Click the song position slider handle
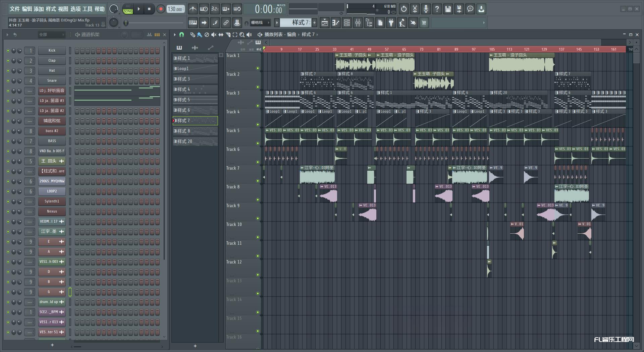Image resolution: width=644 pixels, height=352 pixels. (x=126, y=23)
